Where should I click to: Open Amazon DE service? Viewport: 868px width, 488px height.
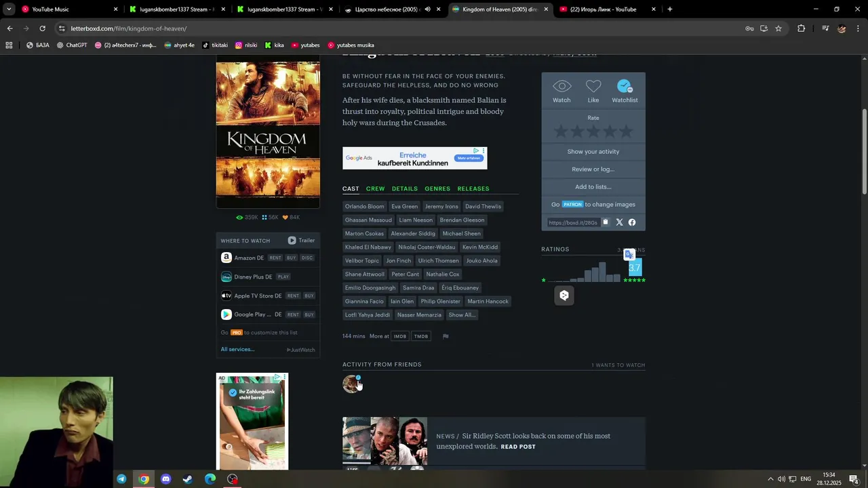click(249, 258)
